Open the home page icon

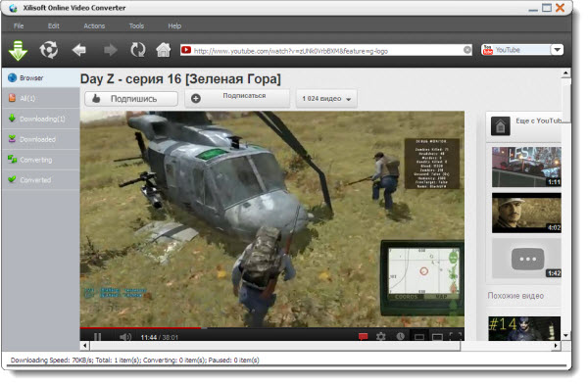click(x=164, y=50)
